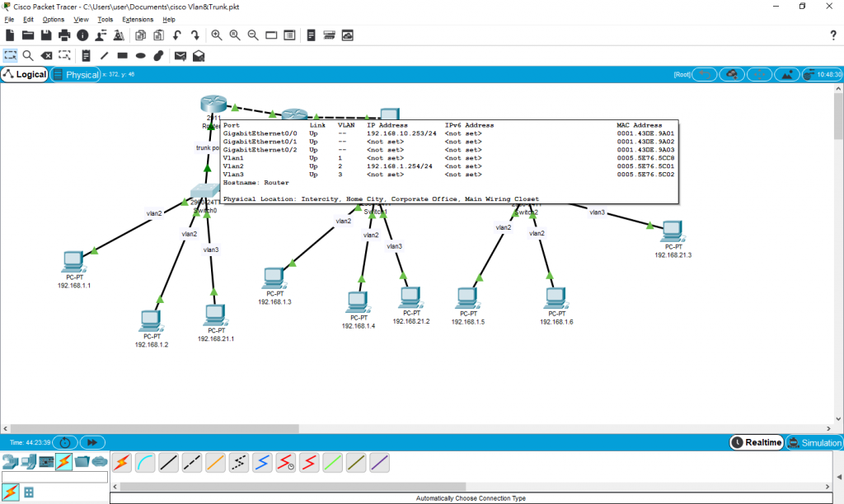Save the network with the floppy icon
The width and height of the screenshot is (844, 504).
pyautogui.click(x=46, y=35)
